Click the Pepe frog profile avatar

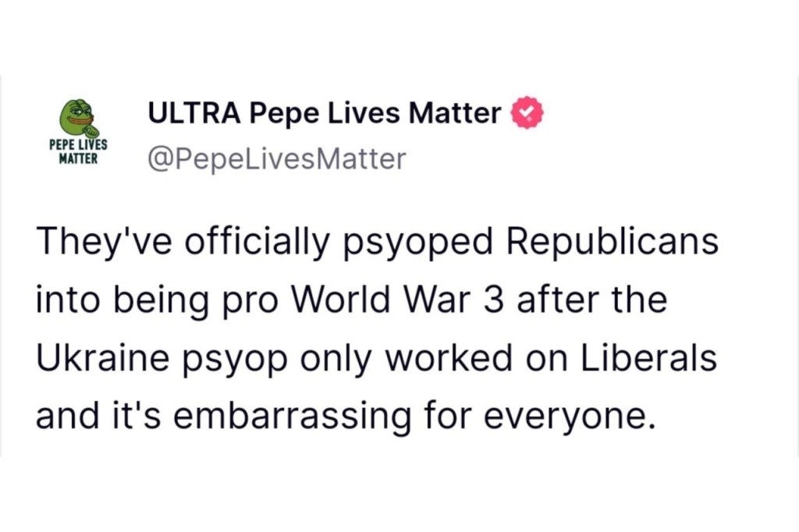tap(77, 118)
